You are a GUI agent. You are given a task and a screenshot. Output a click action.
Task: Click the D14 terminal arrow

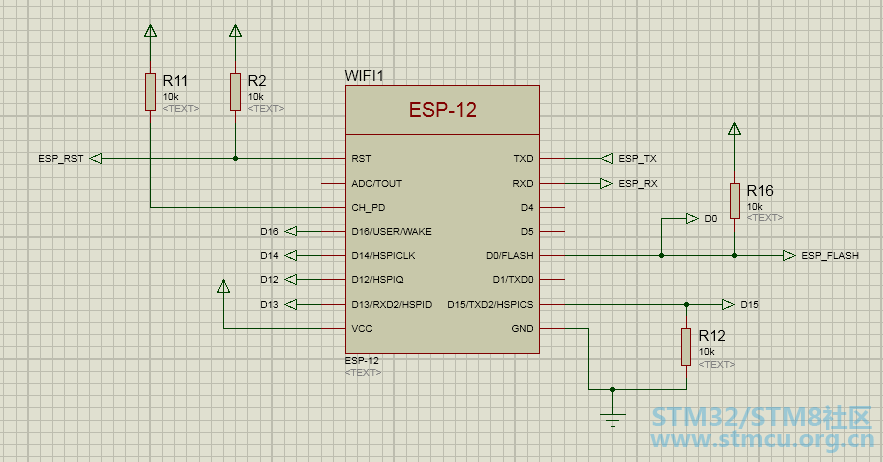(x=291, y=256)
